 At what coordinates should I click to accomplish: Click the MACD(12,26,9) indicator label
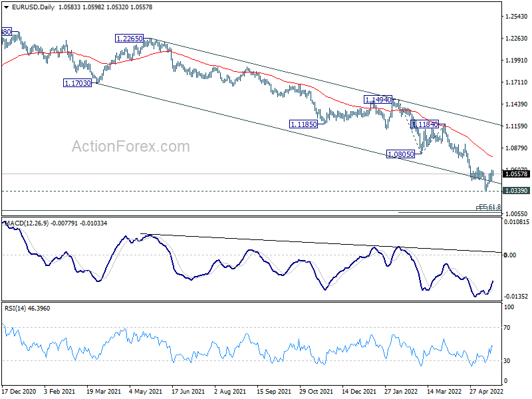click(27, 223)
